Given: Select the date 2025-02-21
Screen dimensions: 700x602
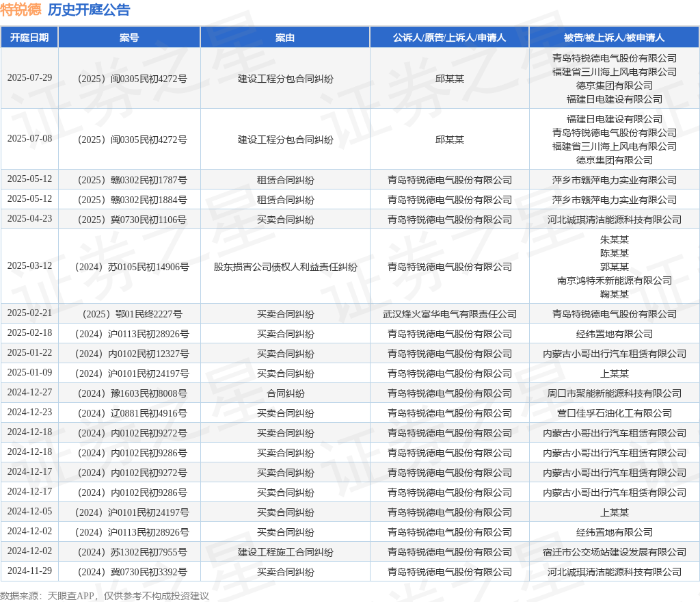Looking at the screenshot, I should pos(29,313).
